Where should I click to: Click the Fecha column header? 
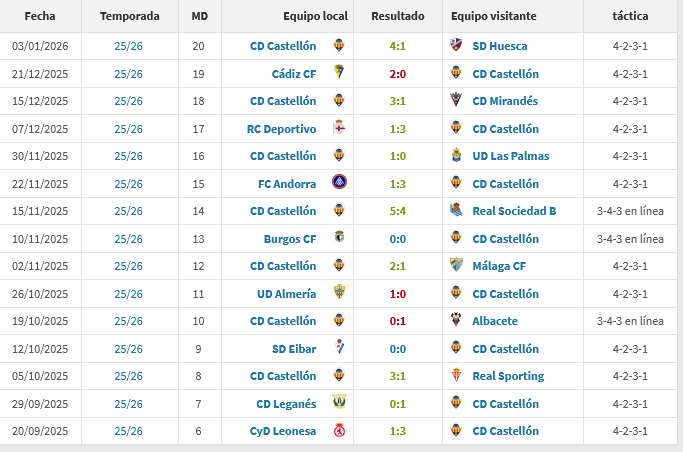40,17
